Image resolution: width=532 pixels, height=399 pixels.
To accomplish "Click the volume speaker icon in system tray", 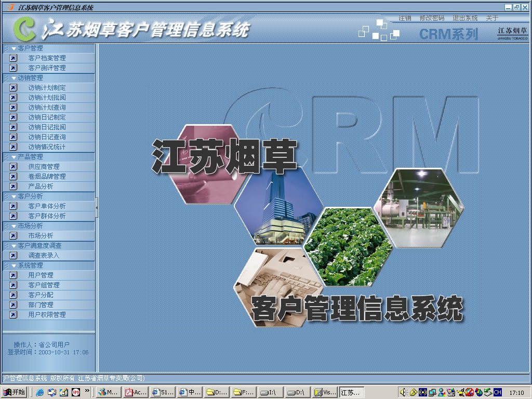I will (403, 392).
